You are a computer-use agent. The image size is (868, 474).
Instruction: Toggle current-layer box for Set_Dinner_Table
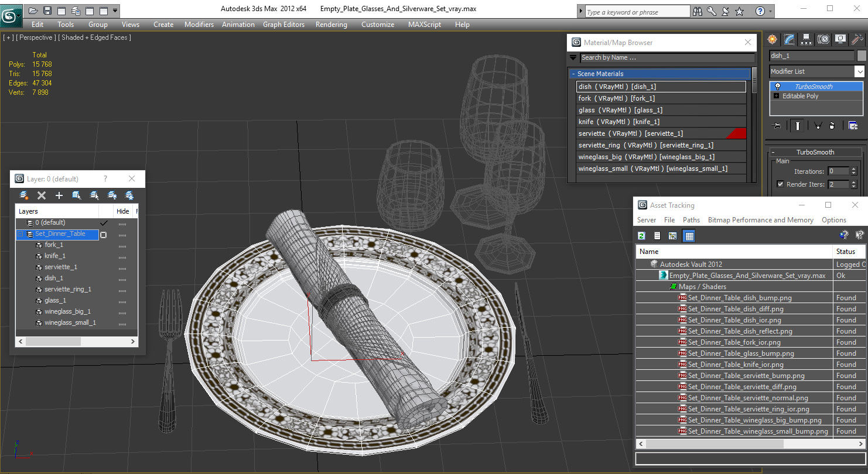pos(104,234)
